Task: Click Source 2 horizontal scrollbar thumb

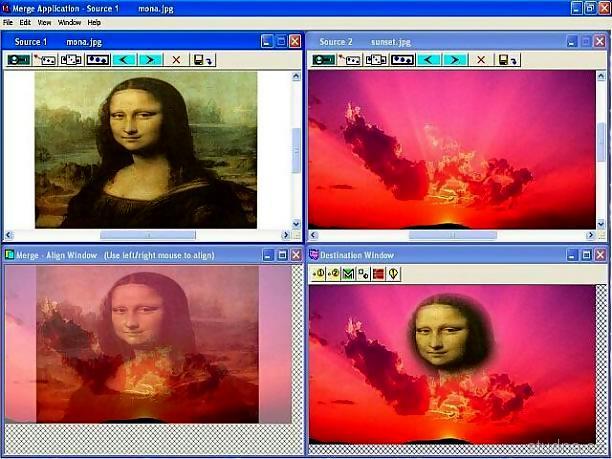Action: point(453,235)
